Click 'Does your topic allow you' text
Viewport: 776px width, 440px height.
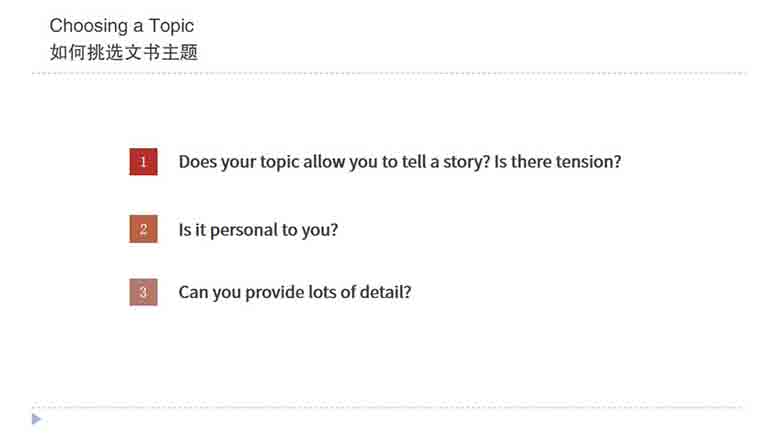(262, 162)
